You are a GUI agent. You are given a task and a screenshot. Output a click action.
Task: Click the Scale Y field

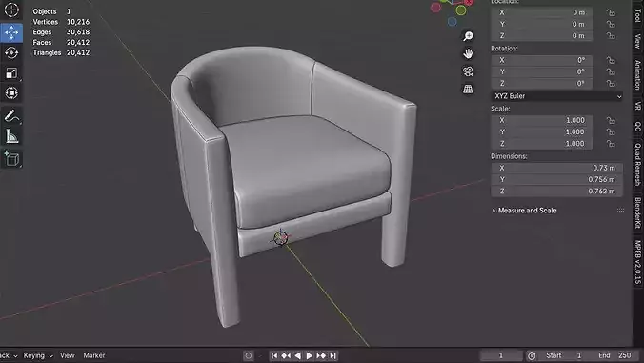542,132
